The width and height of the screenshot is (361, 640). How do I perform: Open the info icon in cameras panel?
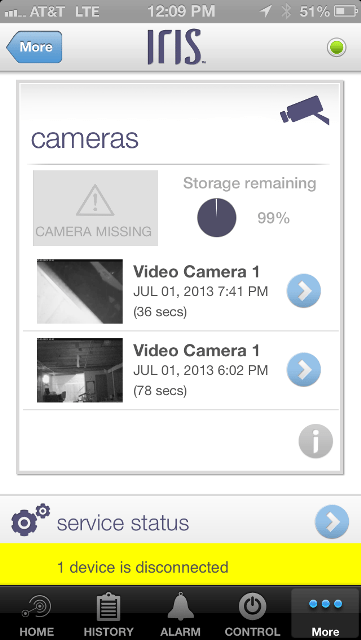(316, 441)
